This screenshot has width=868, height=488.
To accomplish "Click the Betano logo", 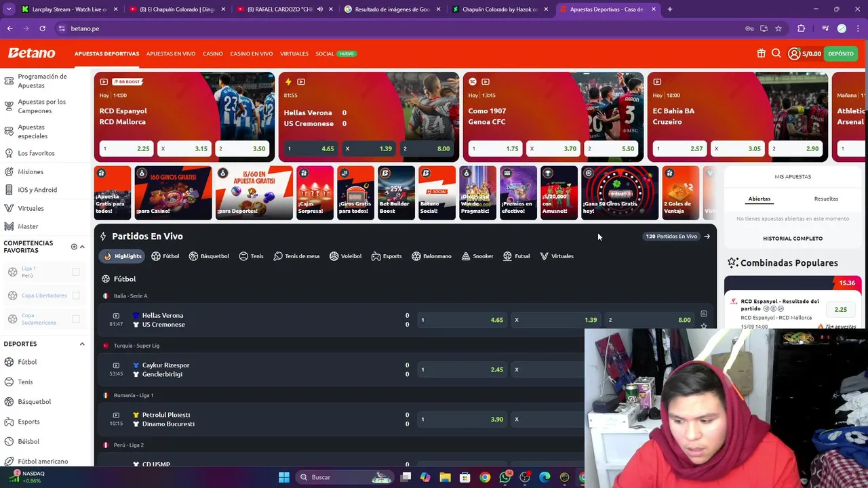I will click(x=31, y=54).
